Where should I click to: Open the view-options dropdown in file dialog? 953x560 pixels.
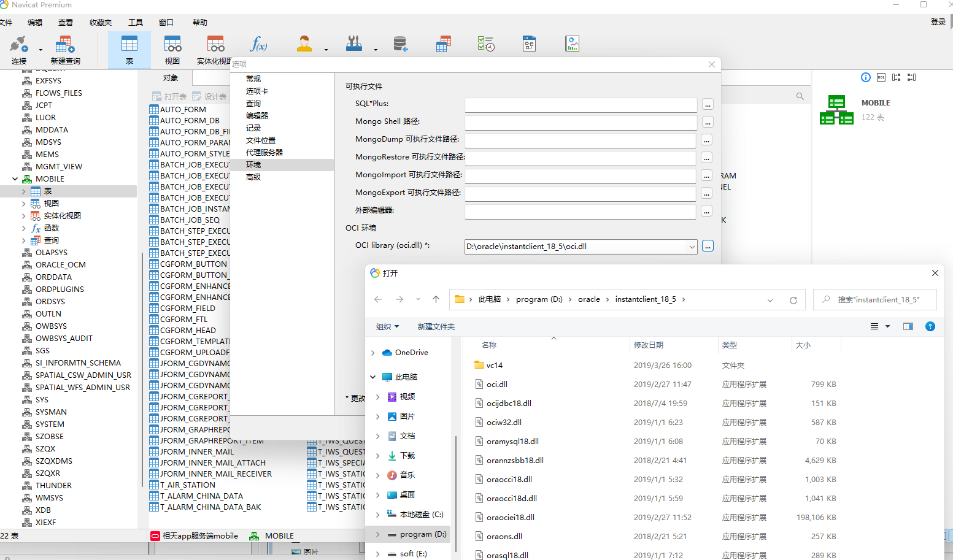(x=887, y=326)
